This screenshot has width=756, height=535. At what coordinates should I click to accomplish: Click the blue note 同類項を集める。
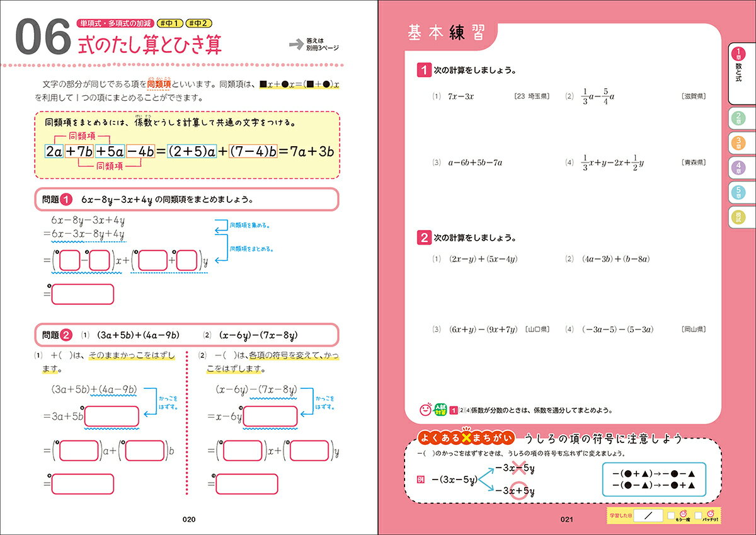click(x=252, y=224)
